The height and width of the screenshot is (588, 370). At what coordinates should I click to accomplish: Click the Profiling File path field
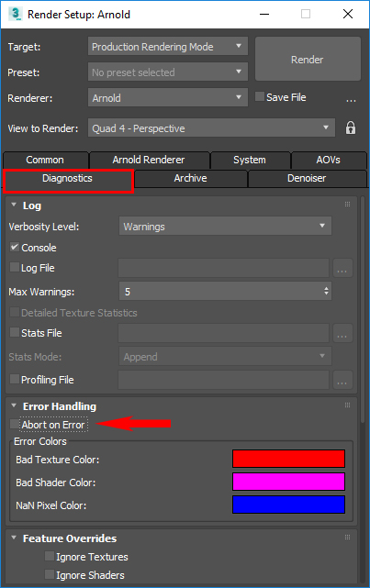coord(224,380)
